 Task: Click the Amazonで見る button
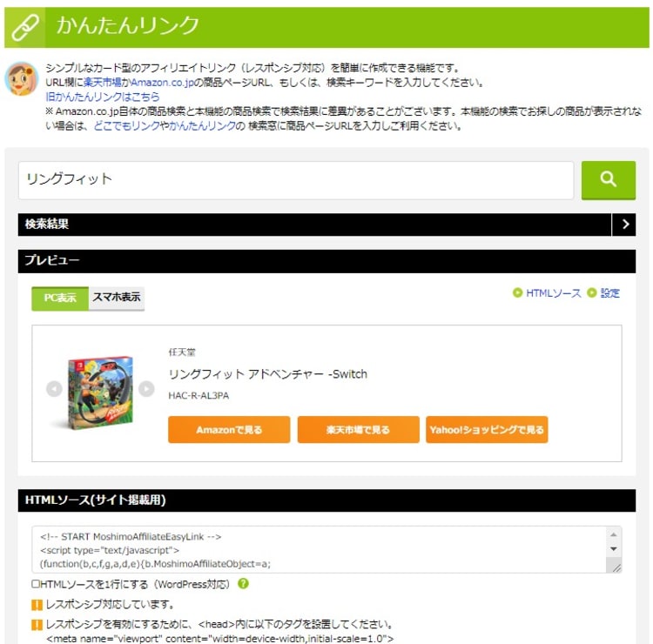click(x=229, y=430)
